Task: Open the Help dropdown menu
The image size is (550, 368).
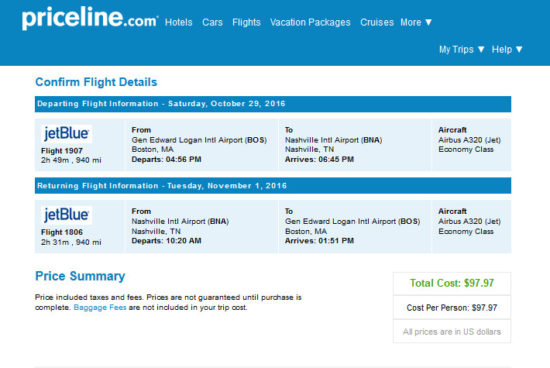Action: click(x=507, y=49)
